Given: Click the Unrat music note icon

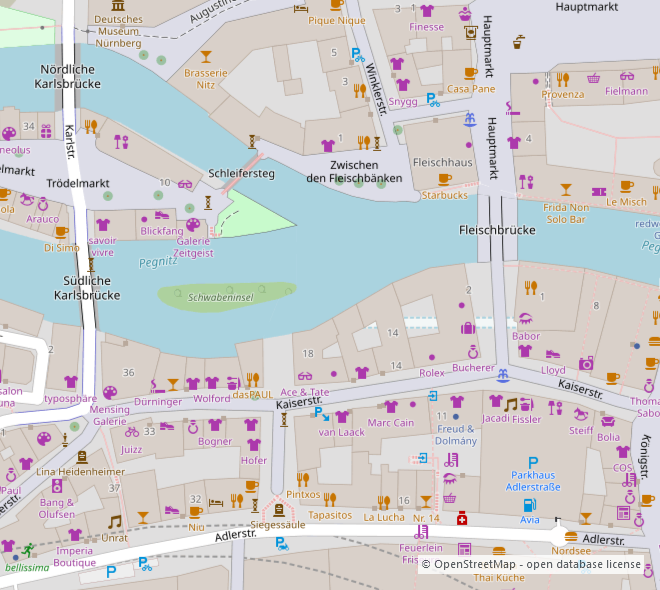Looking at the screenshot, I should 114,522.
